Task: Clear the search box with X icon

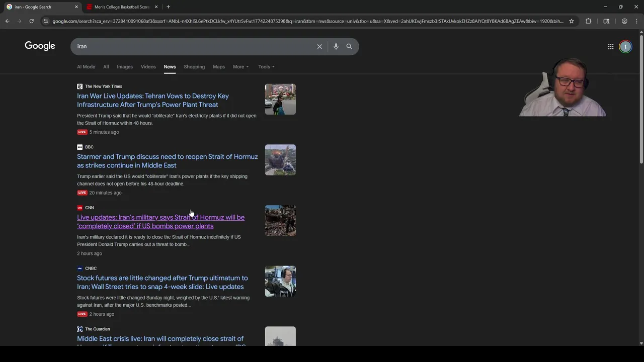Action: click(319, 46)
